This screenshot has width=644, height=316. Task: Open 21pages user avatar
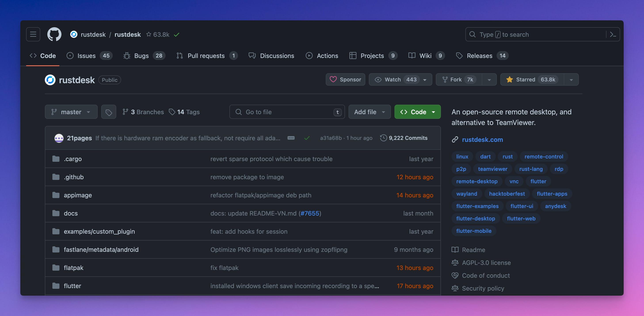[x=59, y=138]
